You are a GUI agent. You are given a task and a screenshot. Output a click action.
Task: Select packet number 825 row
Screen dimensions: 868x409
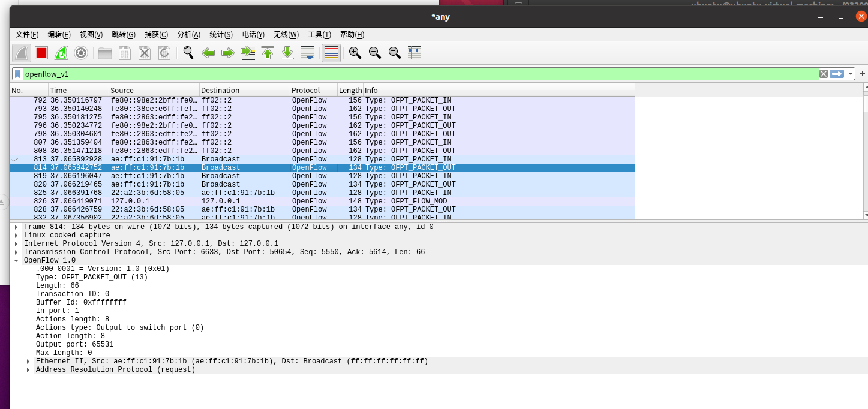coord(323,193)
